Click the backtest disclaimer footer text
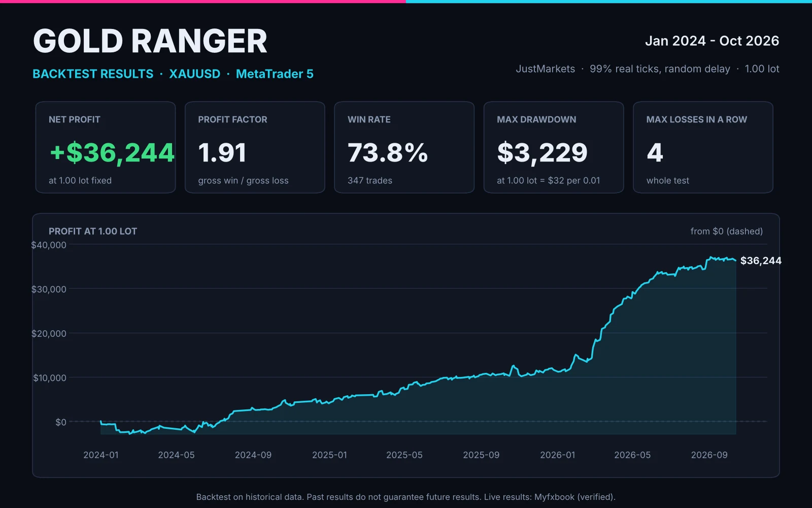Viewport: 812px width, 508px height. click(406, 497)
